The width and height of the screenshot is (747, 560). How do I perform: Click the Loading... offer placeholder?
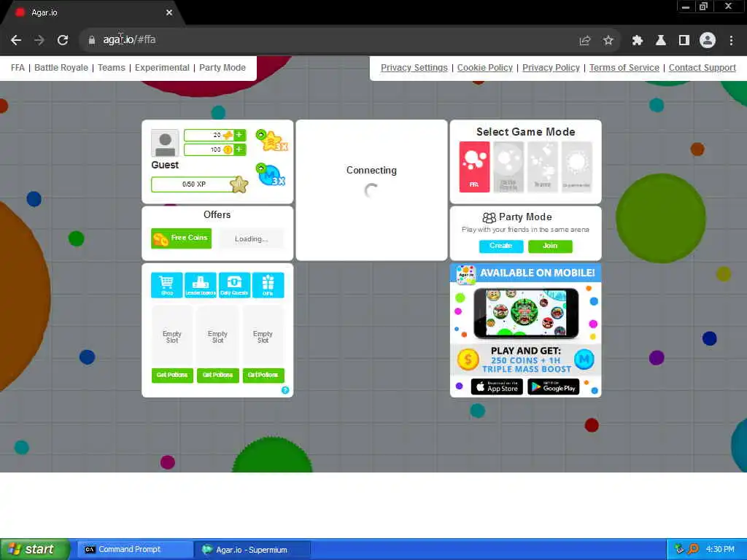click(251, 238)
